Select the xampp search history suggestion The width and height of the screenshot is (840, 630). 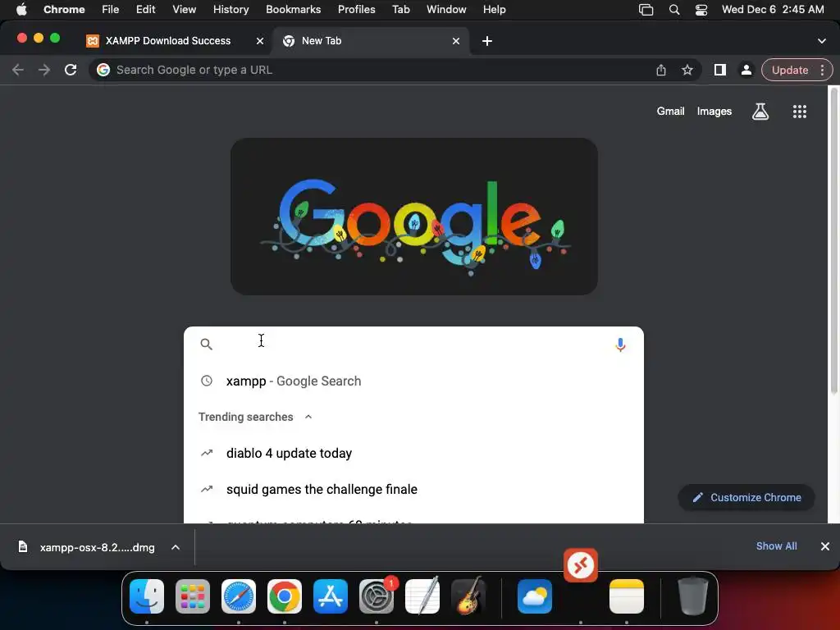pos(413,381)
